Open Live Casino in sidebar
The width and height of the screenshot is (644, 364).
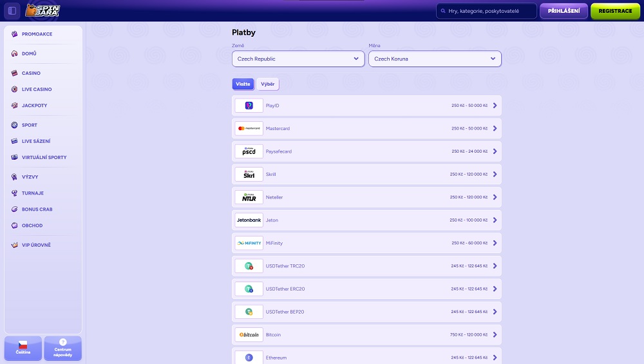point(37,90)
